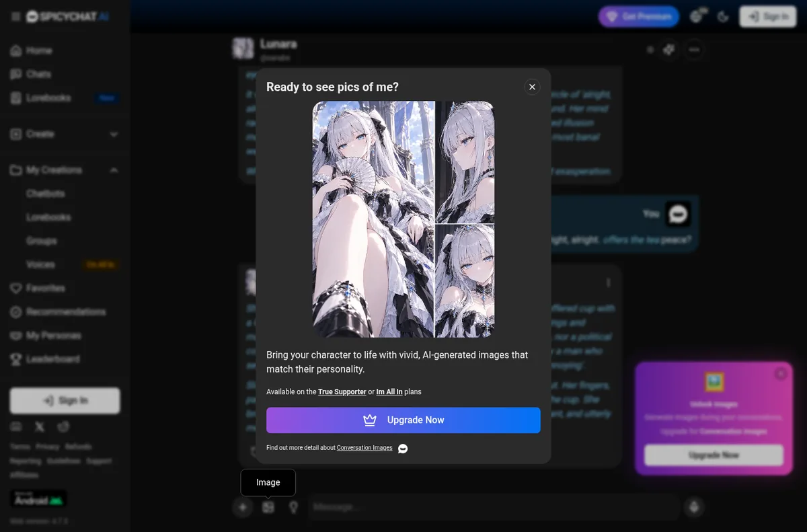Select Voices under My Creations
The width and height of the screenshot is (807, 532).
point(40,264)
